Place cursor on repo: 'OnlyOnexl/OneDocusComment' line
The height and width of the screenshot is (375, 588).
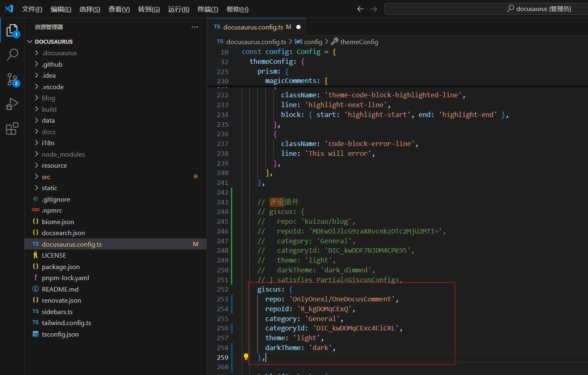tap(332, 299)
